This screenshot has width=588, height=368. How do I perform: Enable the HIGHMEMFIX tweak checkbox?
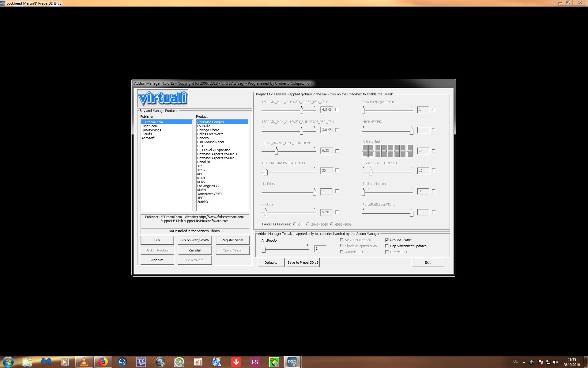pos(433,130)
